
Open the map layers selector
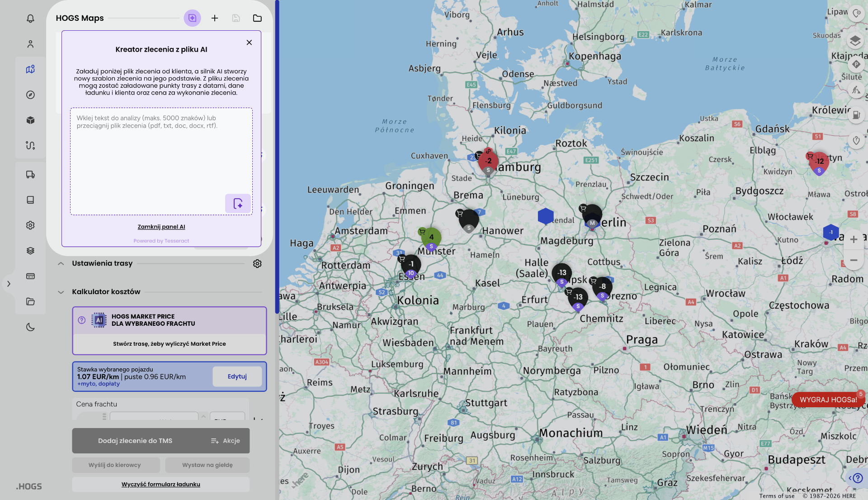(855, 41)
